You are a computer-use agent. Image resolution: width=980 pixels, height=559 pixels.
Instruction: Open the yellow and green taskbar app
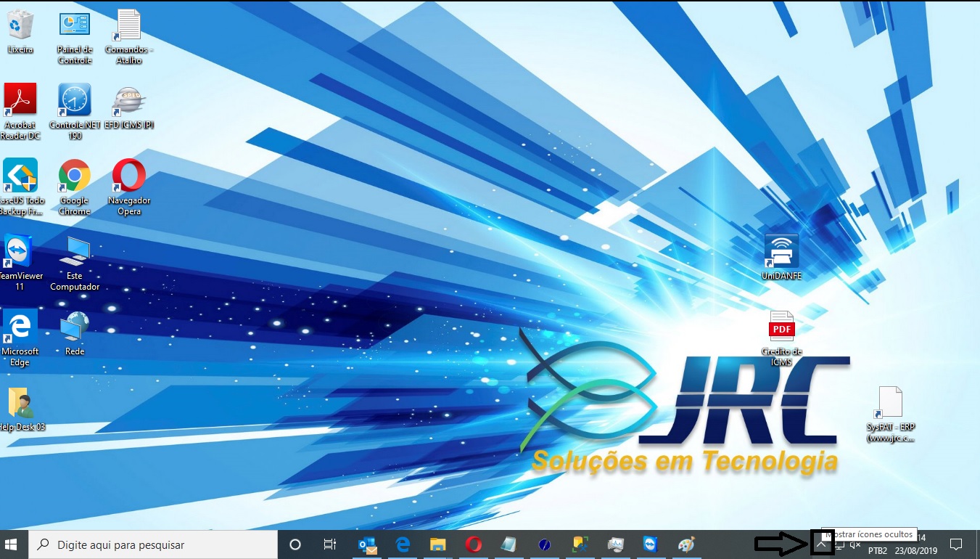(x=580, y=544)
